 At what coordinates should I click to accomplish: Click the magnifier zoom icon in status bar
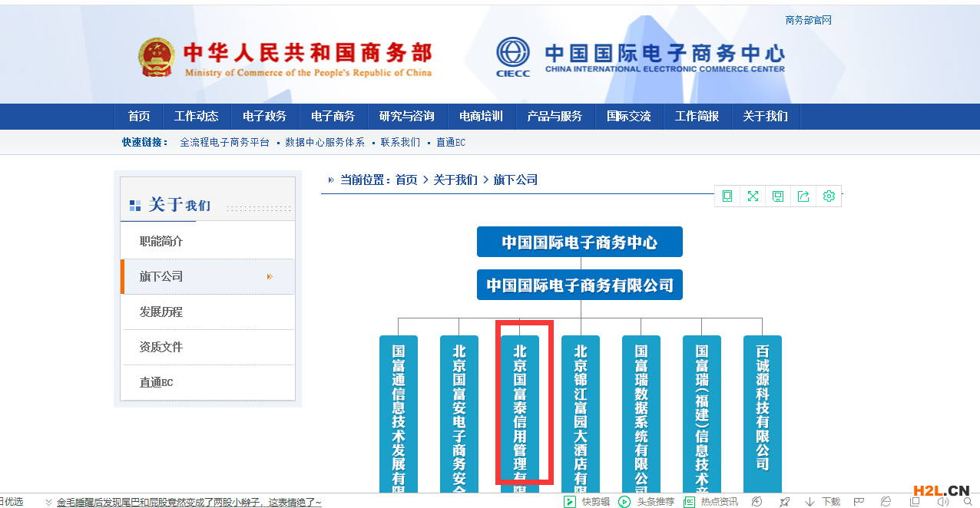[968, 502]
